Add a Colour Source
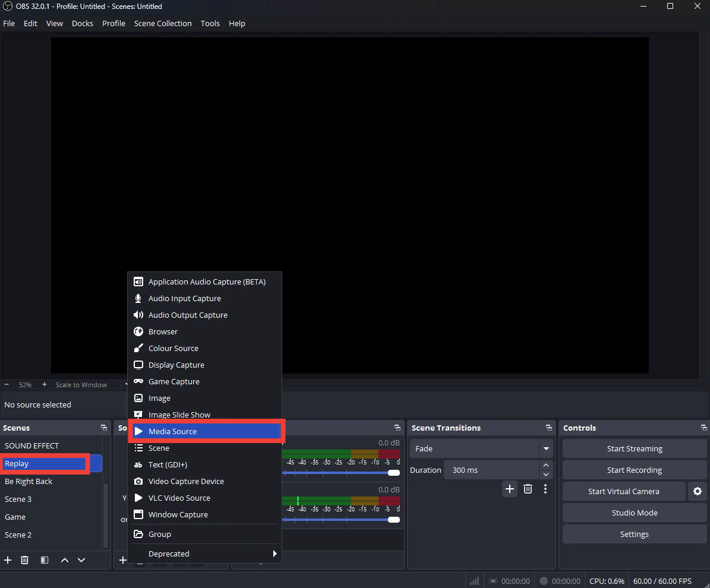Screen dimensions: 710x588 [x=204, y=349]
